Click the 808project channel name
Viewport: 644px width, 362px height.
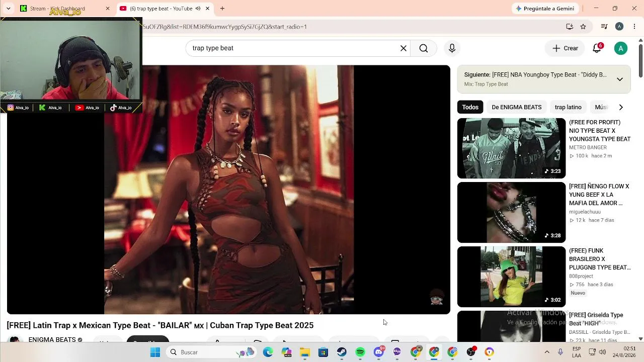581,276
